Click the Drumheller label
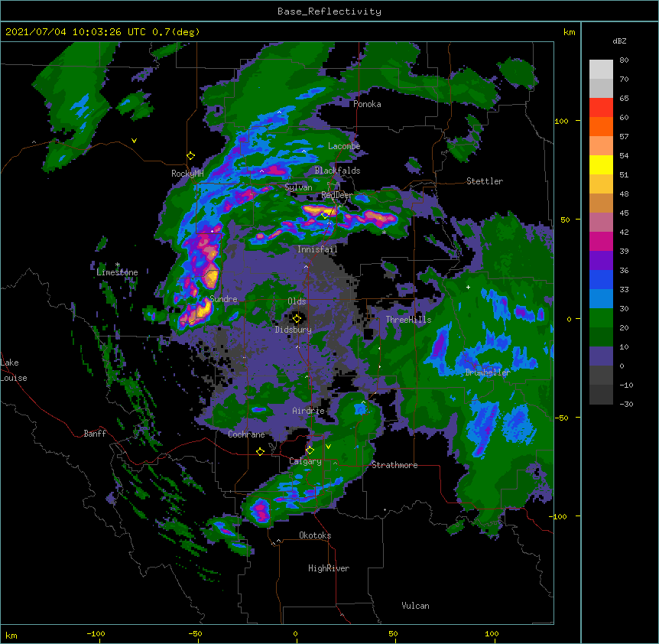Screen dimensions: 659x644 coord(488,372)
